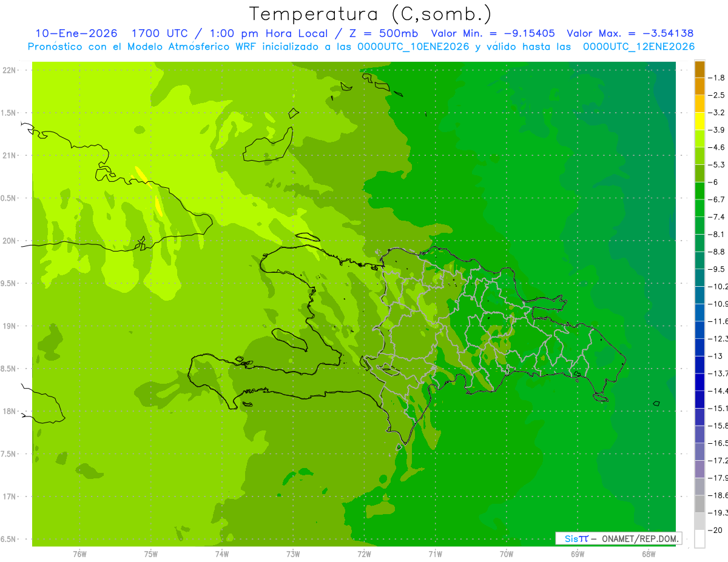
Task: Click the "Temperatura (C,somb.)" title
Action: click(x=371, y=13)
